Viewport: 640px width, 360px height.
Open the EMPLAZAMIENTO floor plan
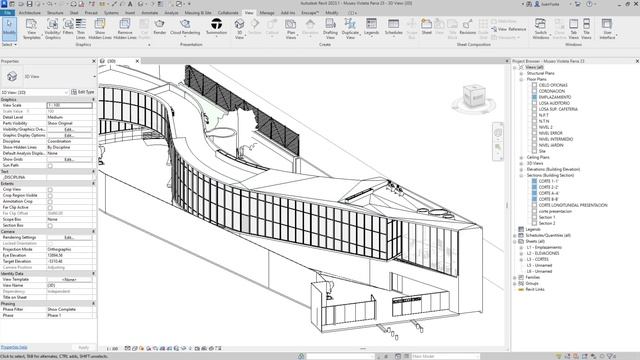pyautogui.click(x=555, y=97)
